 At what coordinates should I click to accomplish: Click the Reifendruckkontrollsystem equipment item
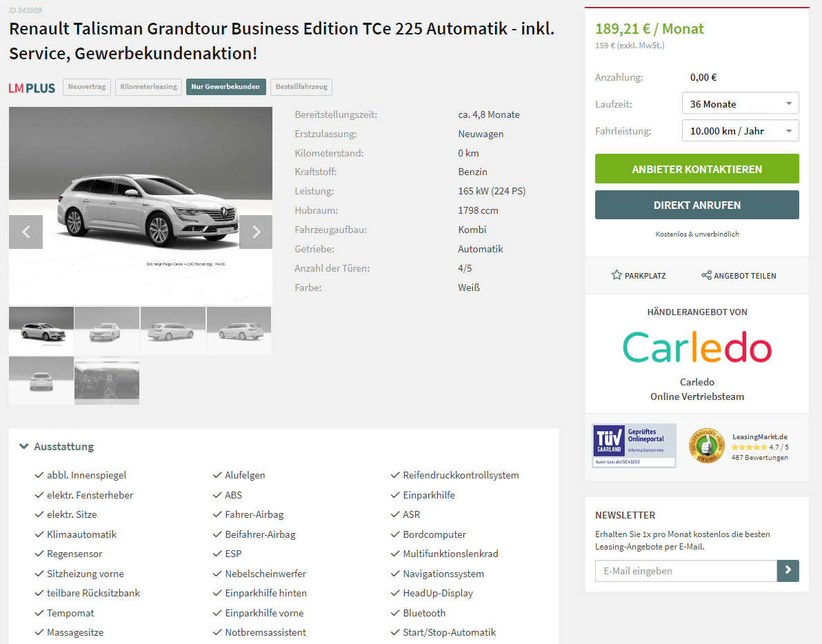pyautogui.click(x=461, y=475)
